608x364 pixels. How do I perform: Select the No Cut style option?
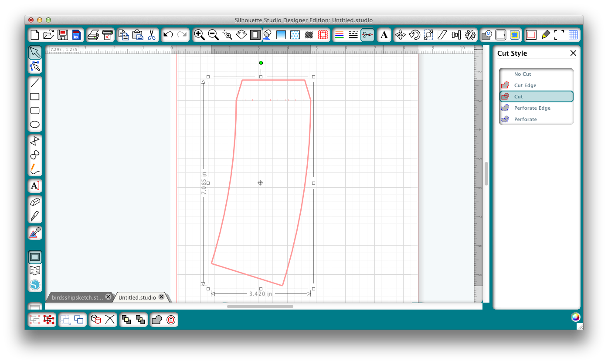click(536, 74)
